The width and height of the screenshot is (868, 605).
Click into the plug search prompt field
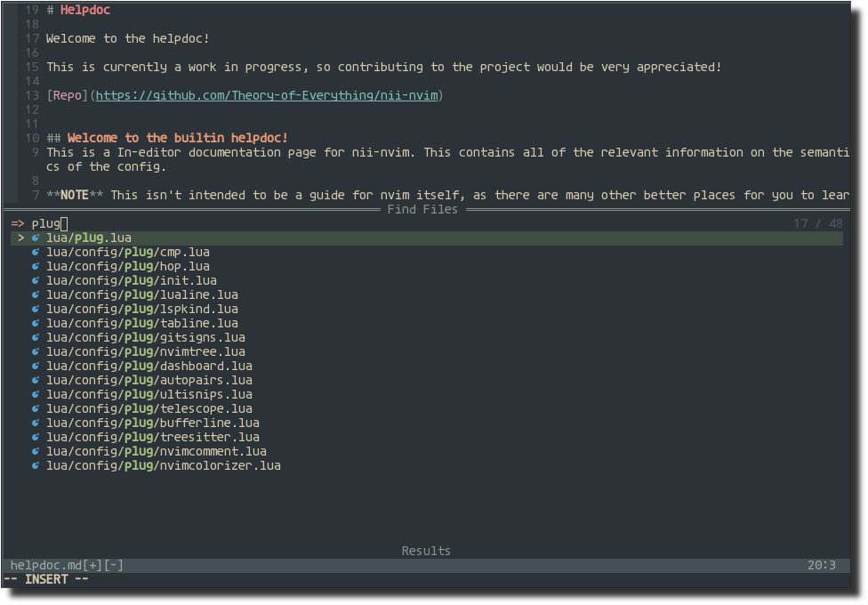pos(426,224)
